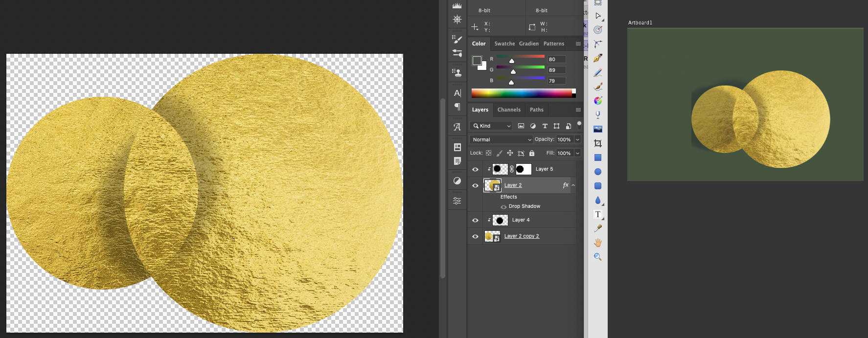Open the Navigator panel wheel icon
Image resolution: width=868 pixels, height=338 pixels.
[457, 20]
